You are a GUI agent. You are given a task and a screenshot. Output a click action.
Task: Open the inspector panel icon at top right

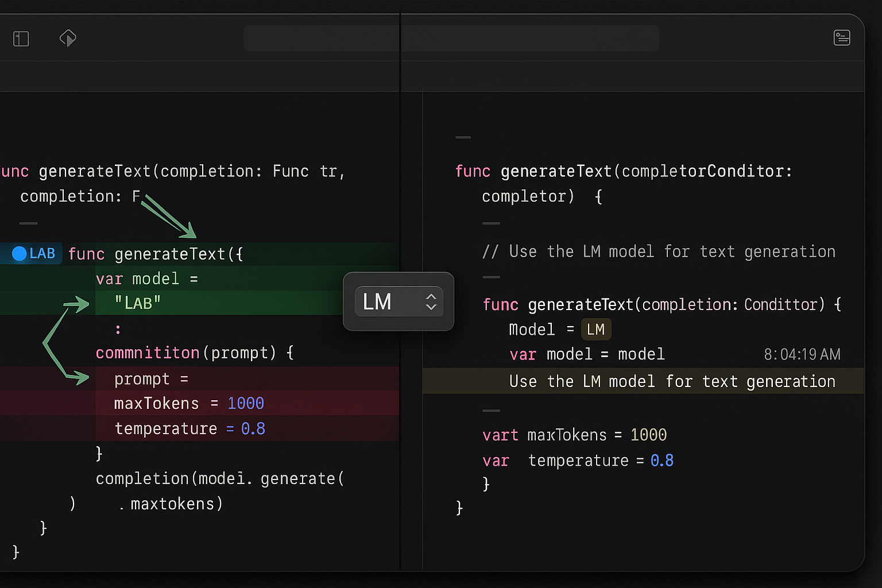[841, 38]
